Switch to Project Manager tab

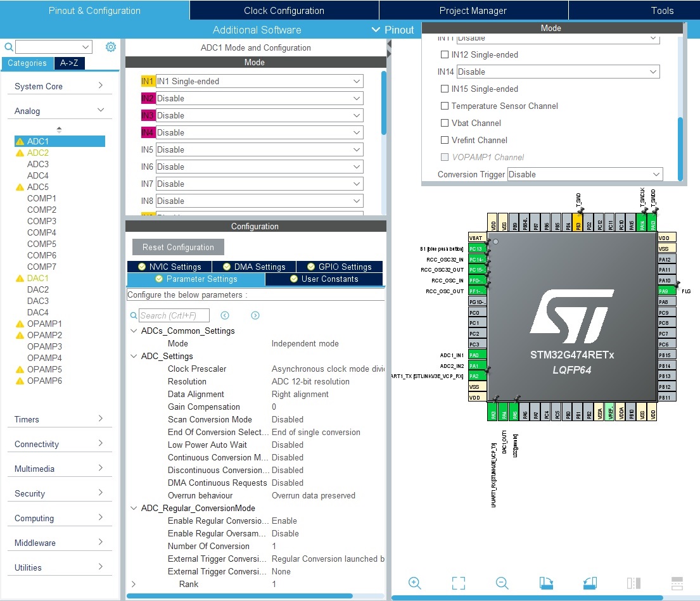(473, 10)
